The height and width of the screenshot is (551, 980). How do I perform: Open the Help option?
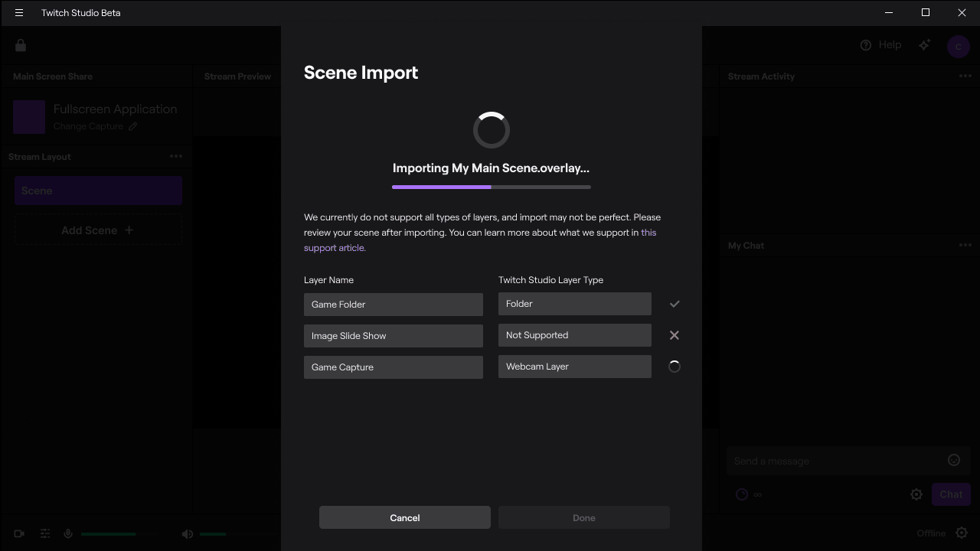point(880,45)
